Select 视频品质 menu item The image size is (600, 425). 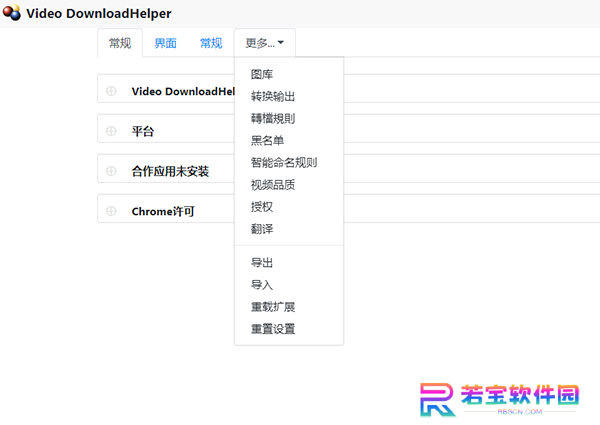[289, 185]
